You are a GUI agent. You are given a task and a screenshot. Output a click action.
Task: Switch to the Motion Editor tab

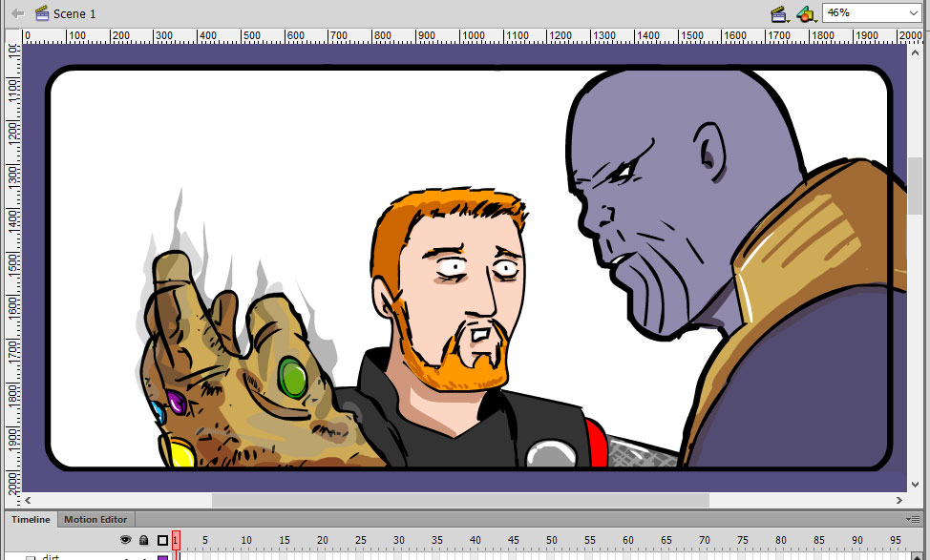[95, 520]
